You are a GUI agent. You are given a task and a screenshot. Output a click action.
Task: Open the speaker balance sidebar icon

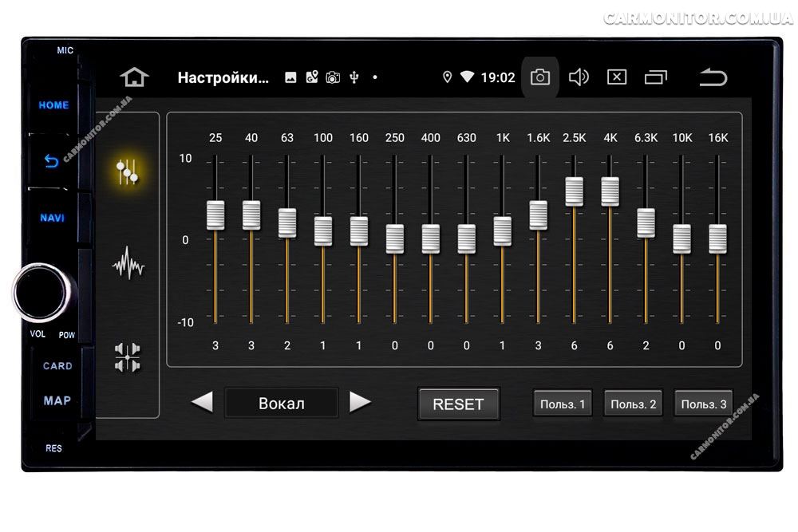coord(127,357)
